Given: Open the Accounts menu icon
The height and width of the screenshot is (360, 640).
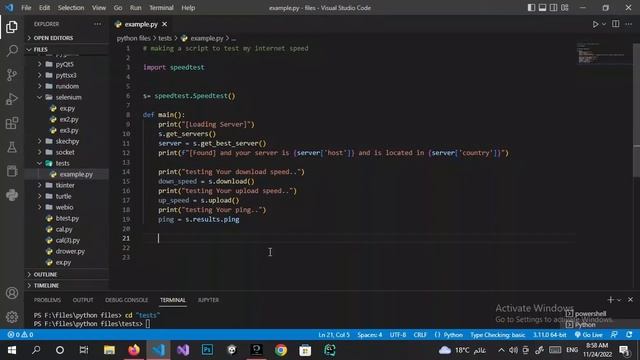Looking at the screenshot, I should click(12, 293).
